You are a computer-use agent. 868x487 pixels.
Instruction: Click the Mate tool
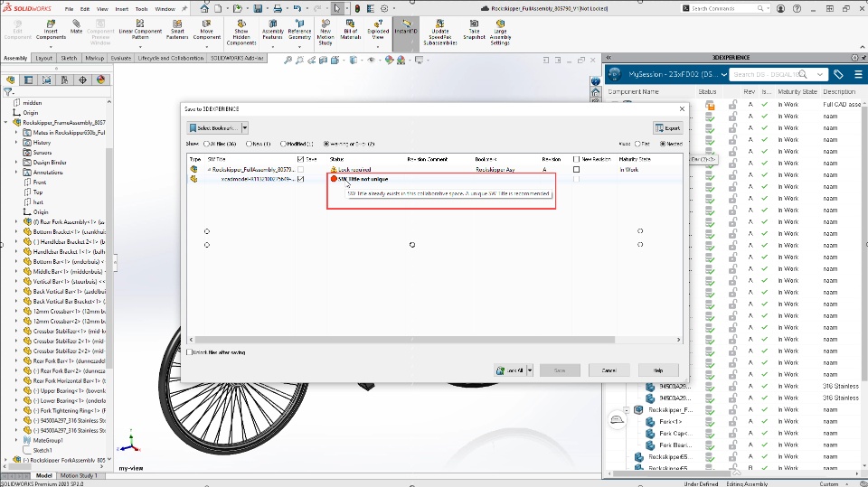tap(76, 26)
